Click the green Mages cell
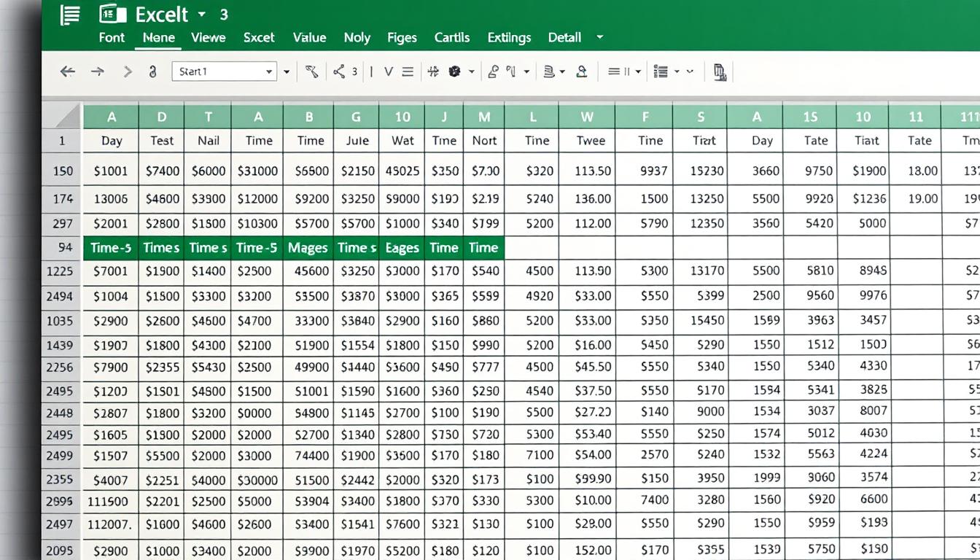This screenshot has height=560, width=980. pyautogui.click(x=308, y=248)
